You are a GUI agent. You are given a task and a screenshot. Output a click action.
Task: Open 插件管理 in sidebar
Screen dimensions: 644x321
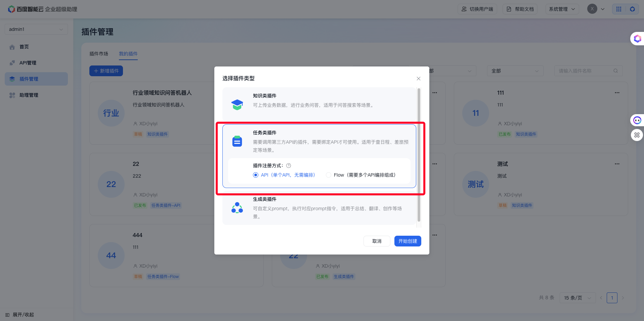[36, 79]
